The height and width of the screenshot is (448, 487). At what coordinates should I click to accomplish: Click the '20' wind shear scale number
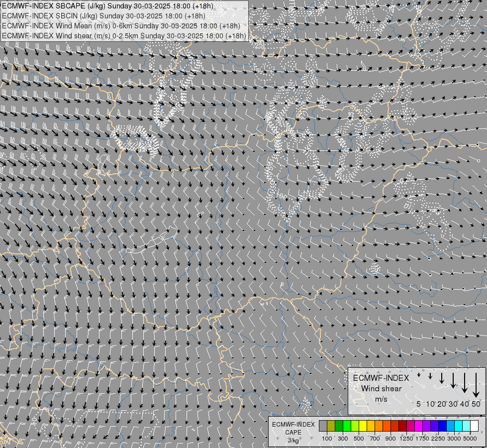point(442,404)
